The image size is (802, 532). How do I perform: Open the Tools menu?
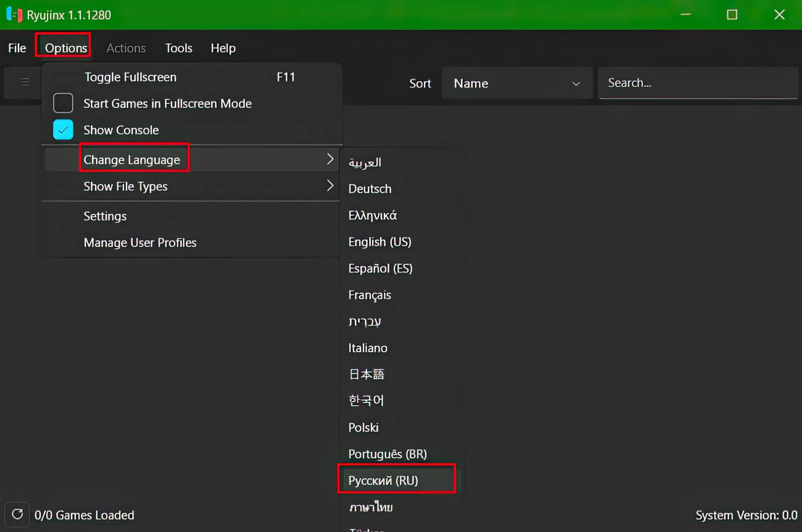click(178, 48)
